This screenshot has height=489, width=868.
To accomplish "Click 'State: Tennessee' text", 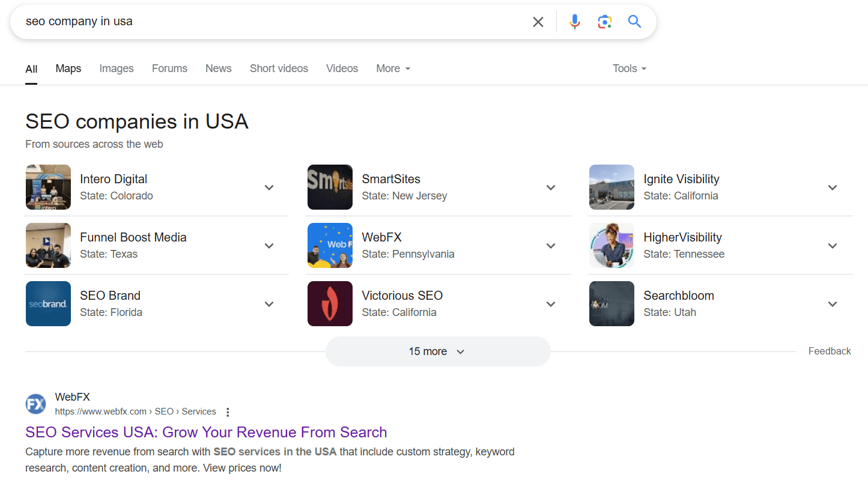I will [x=684, y=254].
